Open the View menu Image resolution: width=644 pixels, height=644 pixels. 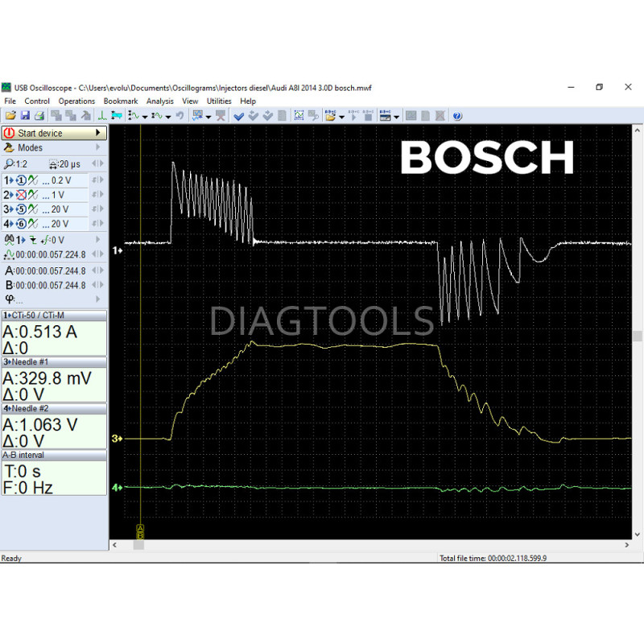[190, 101]
